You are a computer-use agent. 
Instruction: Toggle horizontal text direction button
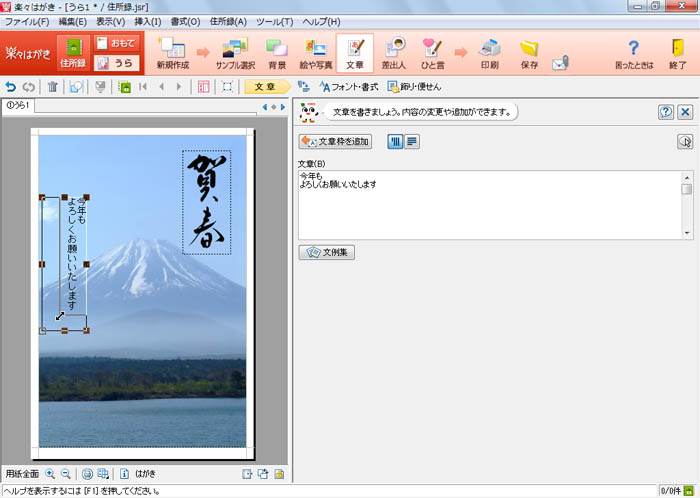coord(412,142)
